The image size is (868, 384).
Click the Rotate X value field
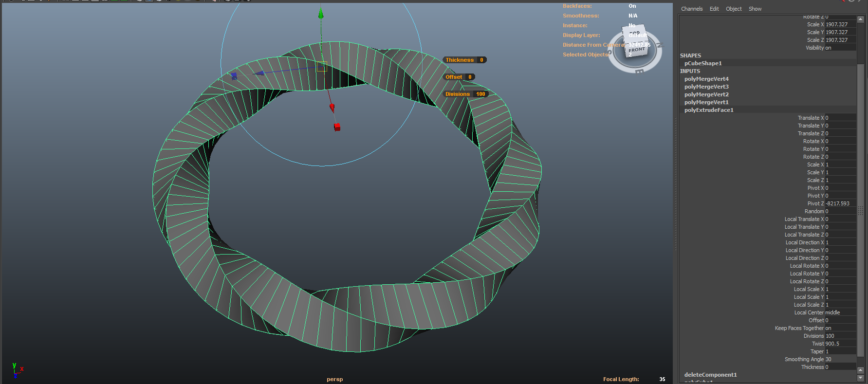coord(840,141)
